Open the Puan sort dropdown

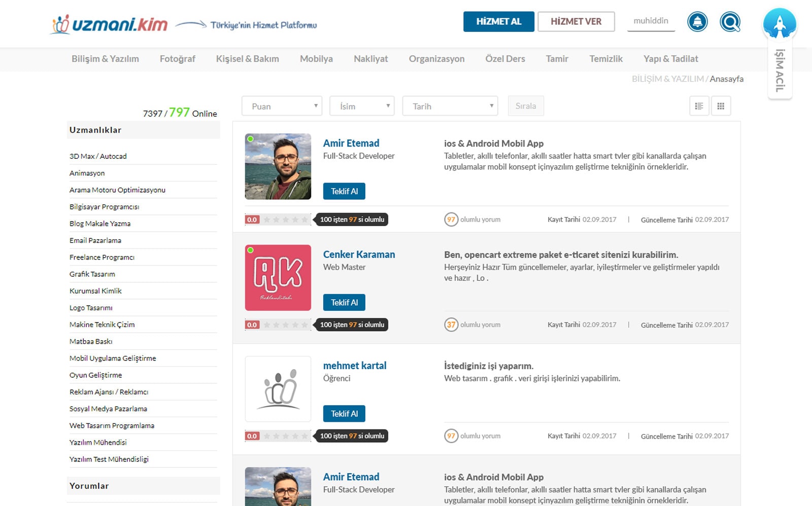[x=282, y=106]
